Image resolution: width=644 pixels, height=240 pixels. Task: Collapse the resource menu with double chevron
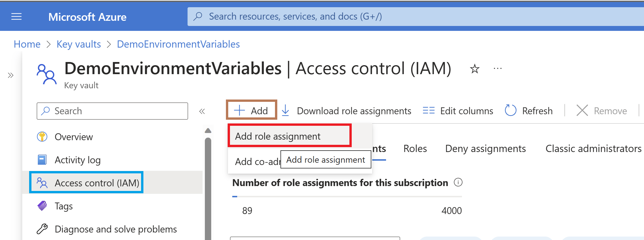[x=202, y=111]
